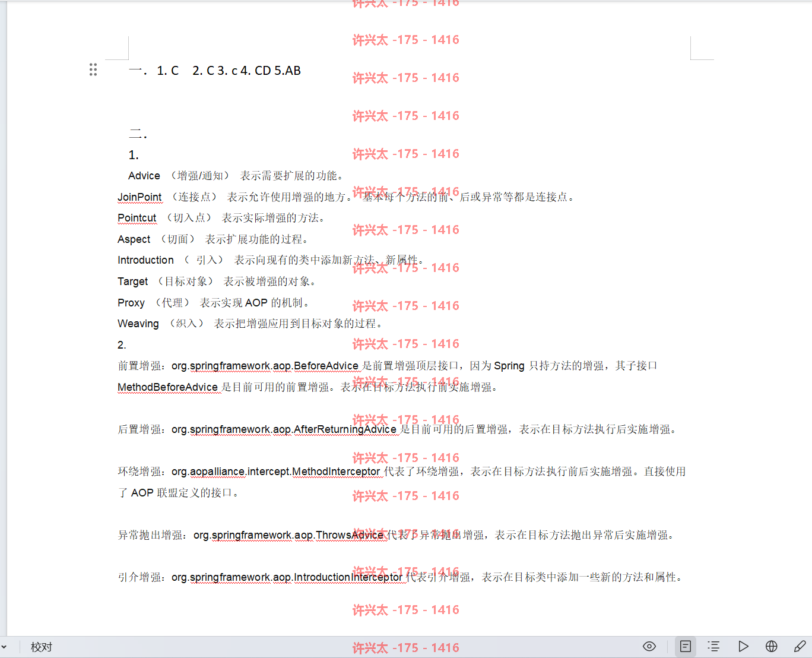Click 'org.springframework.aop.AfterReturningAdvice' text
Screen dimensions: 812x658
point(284,429)
